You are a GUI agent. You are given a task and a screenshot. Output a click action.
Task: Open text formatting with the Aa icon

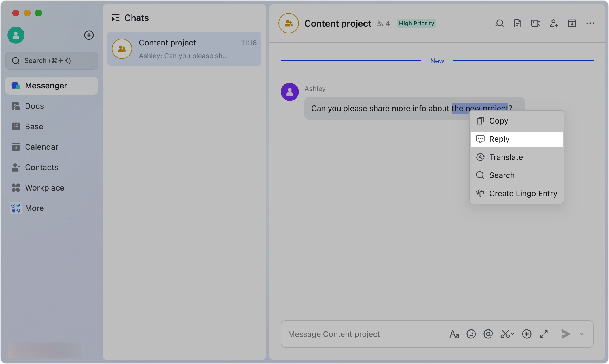pos(454,334)
